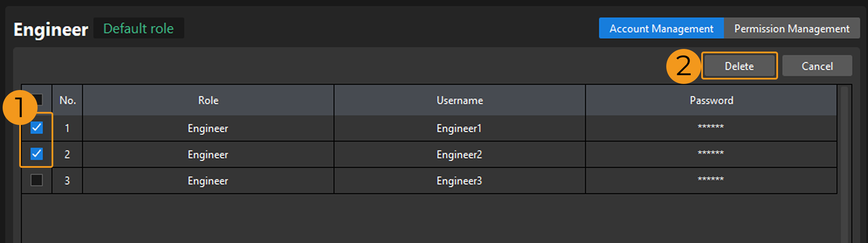Click the Cancel button

click(x=817, y=66)
